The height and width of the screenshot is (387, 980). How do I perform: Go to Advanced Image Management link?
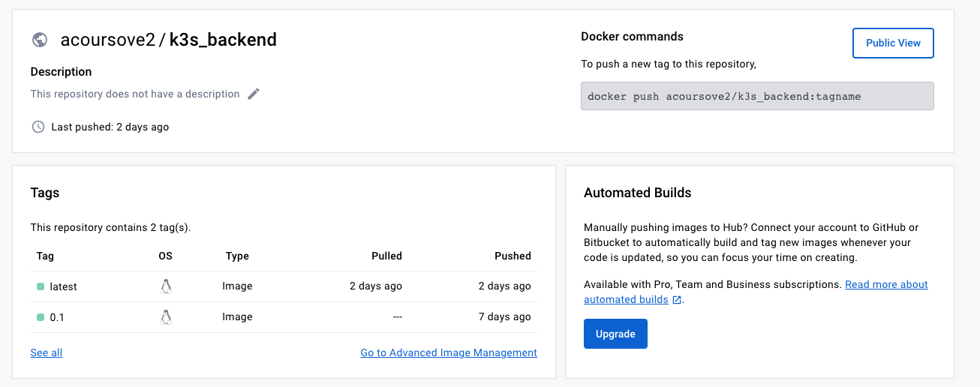point(449,352)
